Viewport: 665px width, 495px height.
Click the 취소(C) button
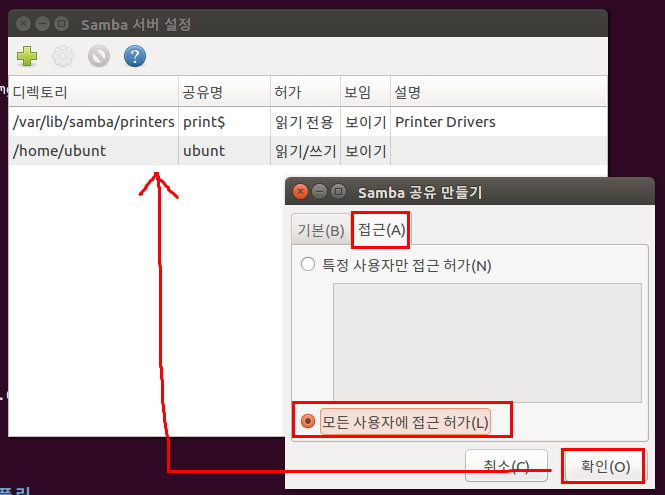[506, 466]
